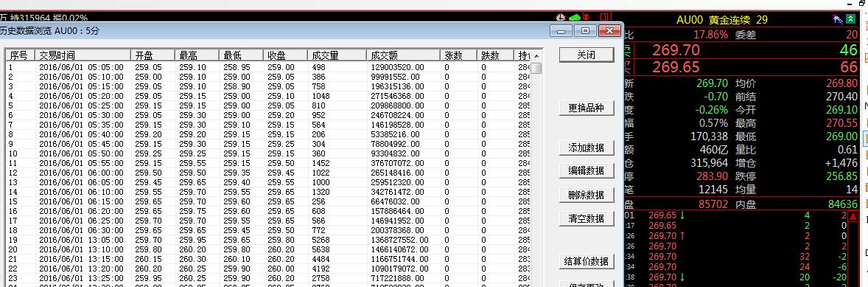Click the 删除数据 button

(x=587, y=195)
